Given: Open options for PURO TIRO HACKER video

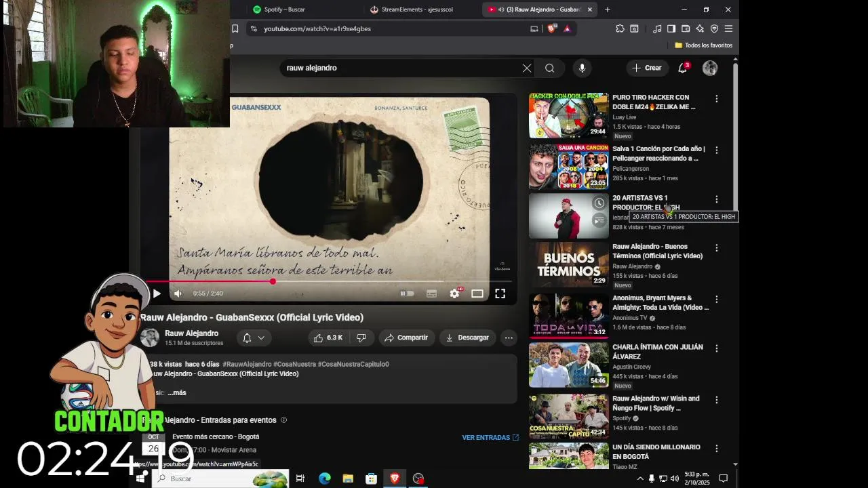Looking at the screenshot, I should click(716, 99).
